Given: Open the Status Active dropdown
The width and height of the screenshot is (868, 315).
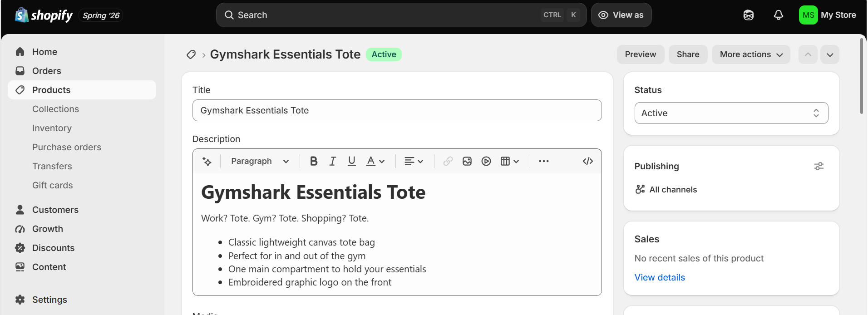Looking at the screenshot, I should tap(731, 113).
